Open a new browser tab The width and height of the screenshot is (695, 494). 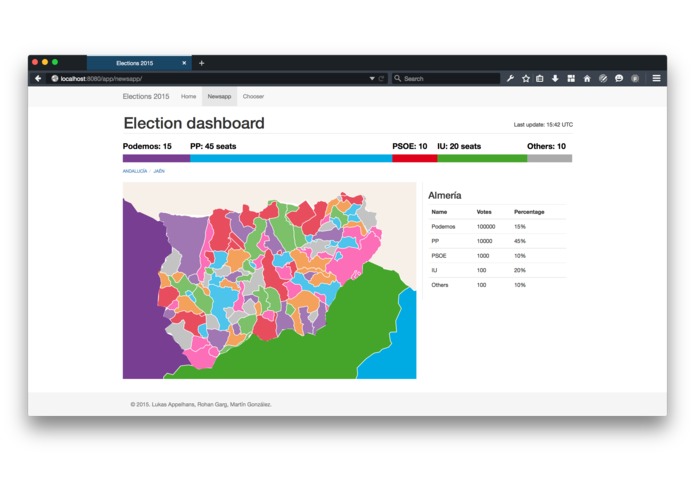(201, 63)
